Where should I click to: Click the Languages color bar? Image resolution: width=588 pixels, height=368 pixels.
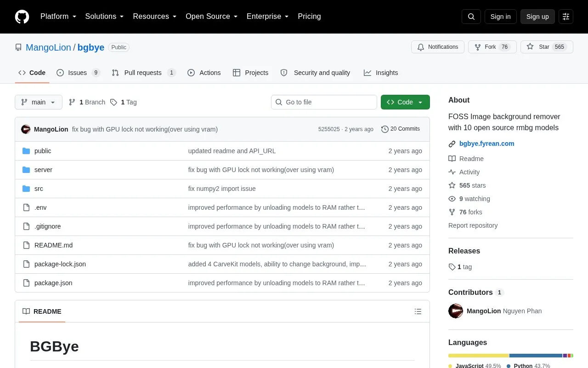coord(511,356)
